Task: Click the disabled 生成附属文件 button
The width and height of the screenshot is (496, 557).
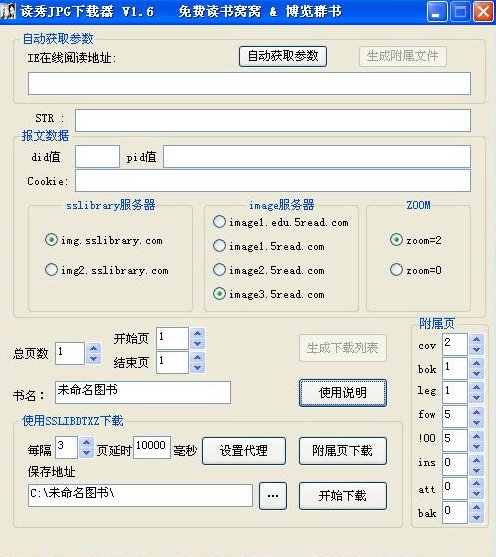Action: click(x=403, y=56)
